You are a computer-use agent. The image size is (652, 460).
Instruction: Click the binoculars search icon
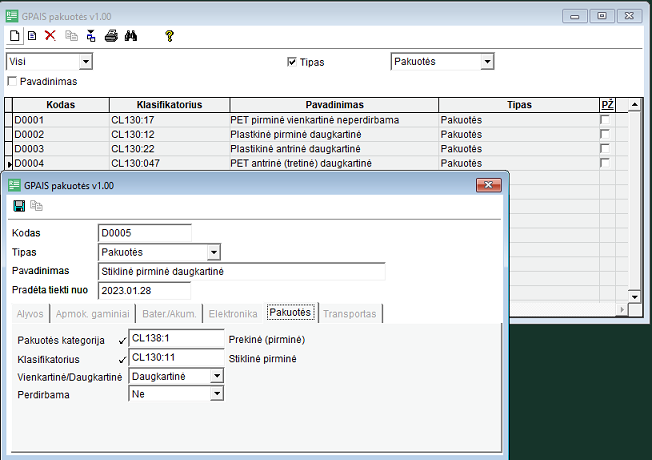coord(132,36)
